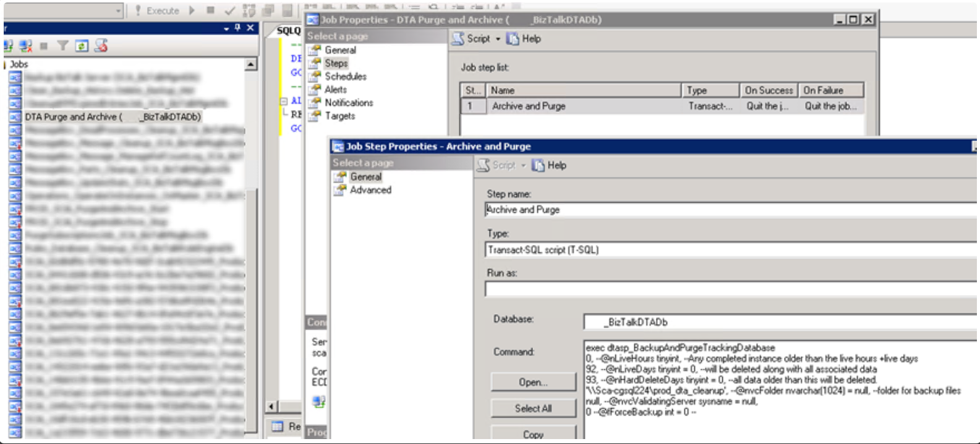Select the Notifications page in Job Properties
The image size is (980, 444).
(349, 103)
